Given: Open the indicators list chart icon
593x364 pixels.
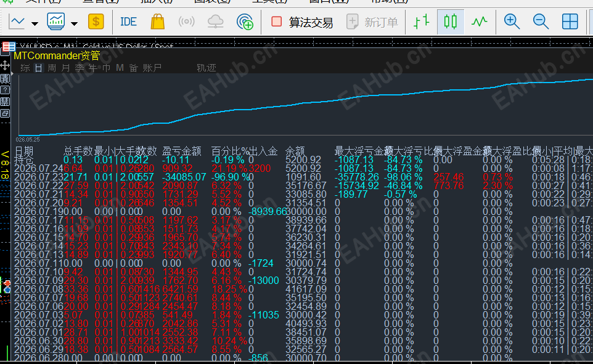Looking at the screenshot, I should coord(55,22).
